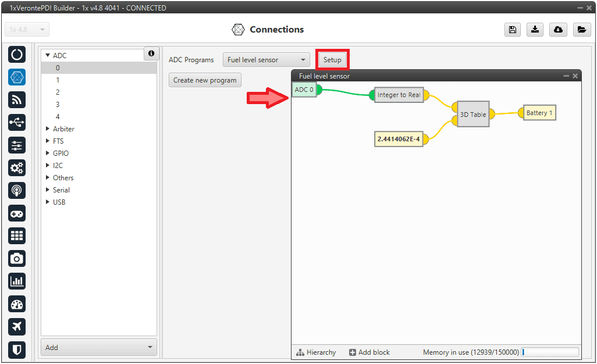Image resolution: width=597 pixels, height=364 pixels.
Task: Open the broadcast beacon sidebar icon
Action: [x=17, y=191]
